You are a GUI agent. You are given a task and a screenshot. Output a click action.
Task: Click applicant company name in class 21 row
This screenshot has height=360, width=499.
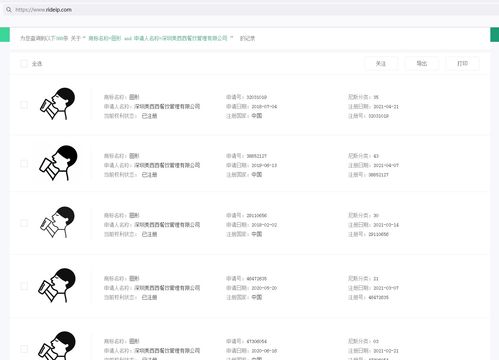(167, 288)
